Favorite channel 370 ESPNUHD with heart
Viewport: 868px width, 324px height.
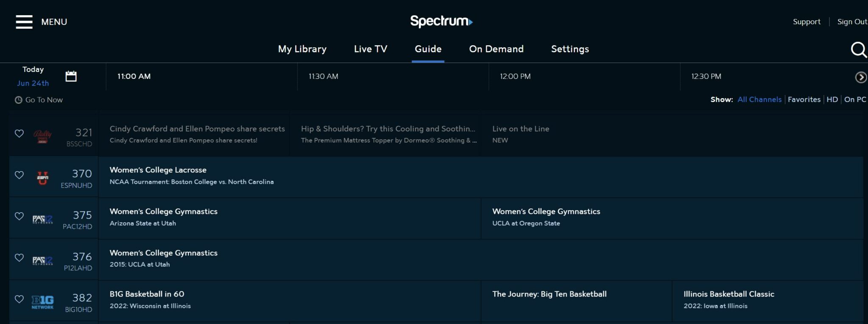(19, 175)
